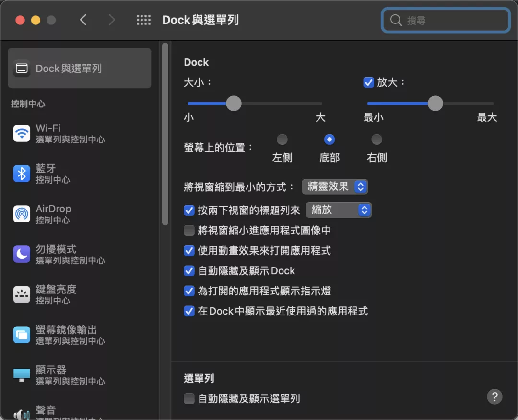The image size is (518, 420).
Task: Select Dock 與選單列 in the sidebar
Action: click(x=79, y=68)
